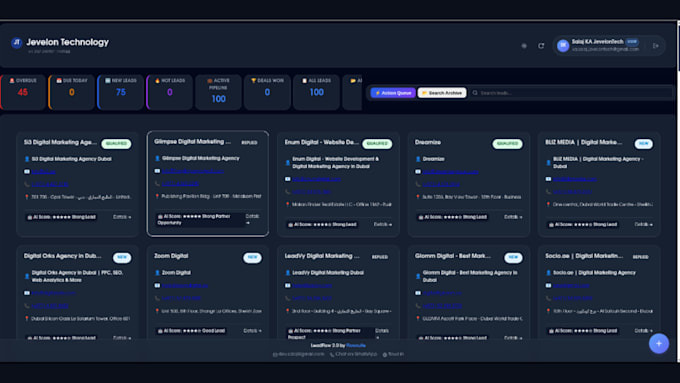Image resolution: width=680 pixels, height=383 pixels.
Task: Expand Details on Enum Digital card
Action: coord(382,224)
